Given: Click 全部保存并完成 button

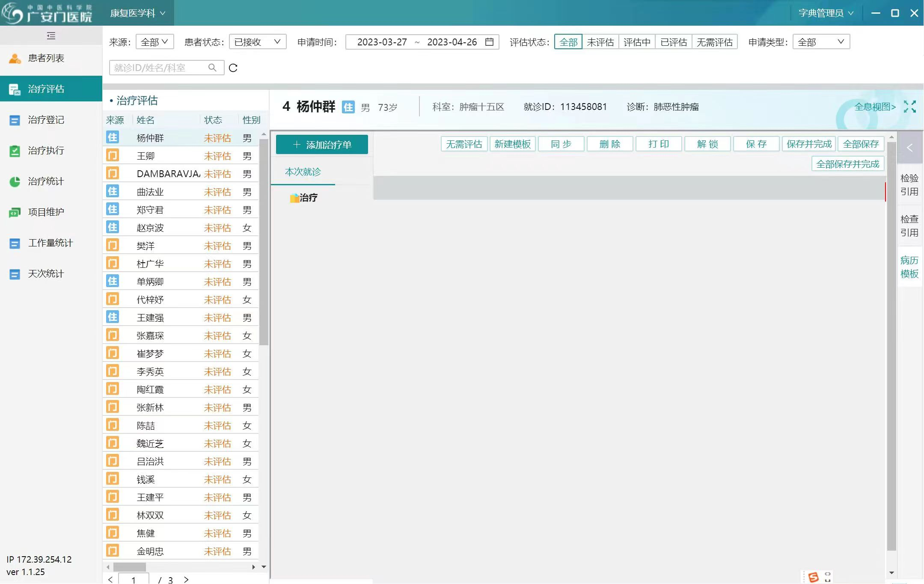Looking at the screenshot, I should pos(848,164).
